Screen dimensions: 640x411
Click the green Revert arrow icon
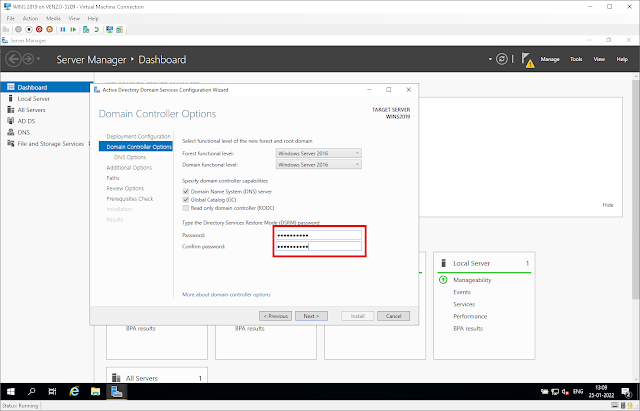coord(96,29)
